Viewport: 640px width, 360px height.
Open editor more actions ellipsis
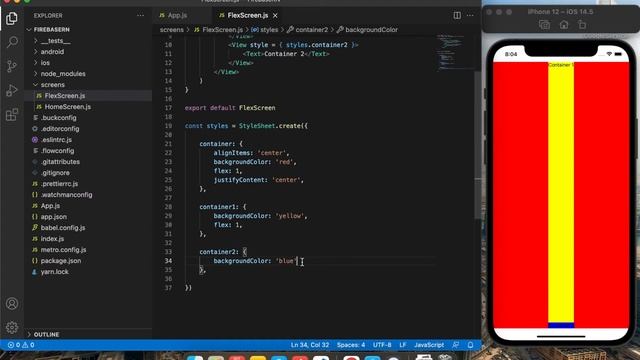click(470, 16)
